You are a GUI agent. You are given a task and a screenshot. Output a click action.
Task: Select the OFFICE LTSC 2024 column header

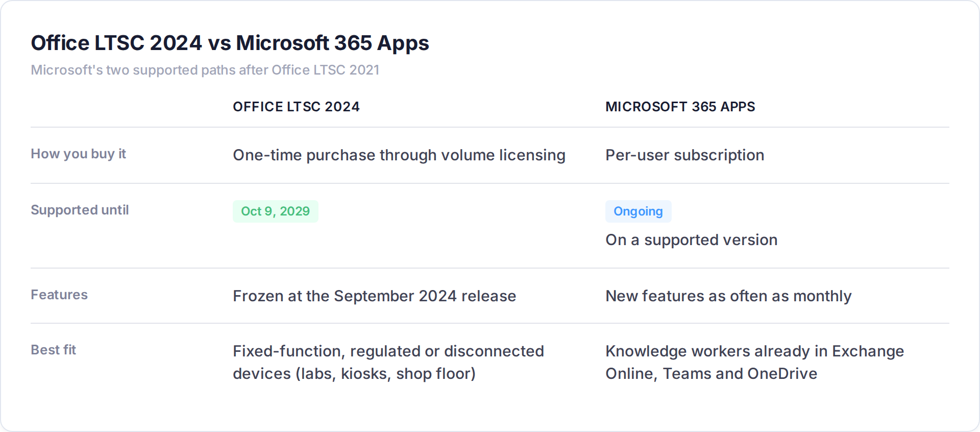296,107
